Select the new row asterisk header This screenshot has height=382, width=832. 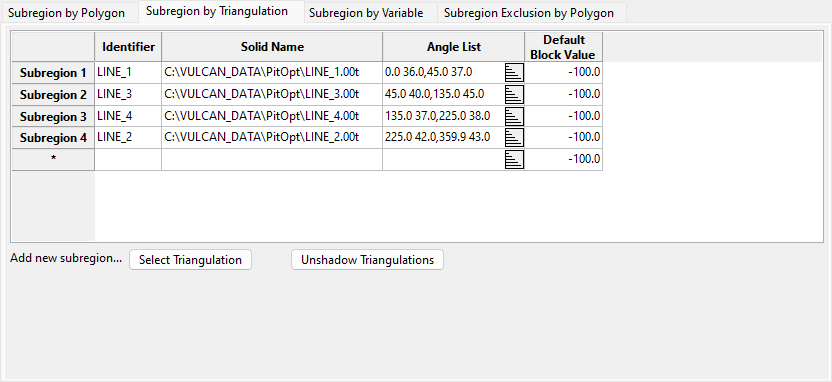click(x=53, y=159)
